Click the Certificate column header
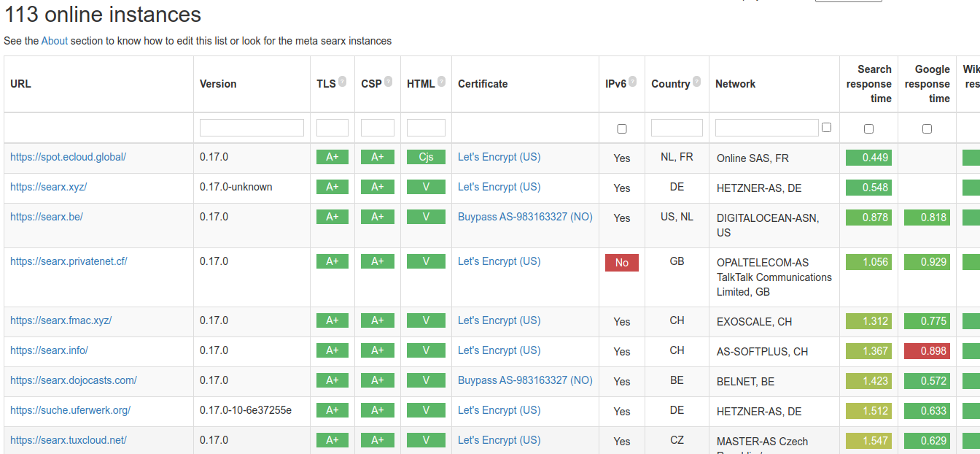This screenshot has height=454, width=980. 483,84
